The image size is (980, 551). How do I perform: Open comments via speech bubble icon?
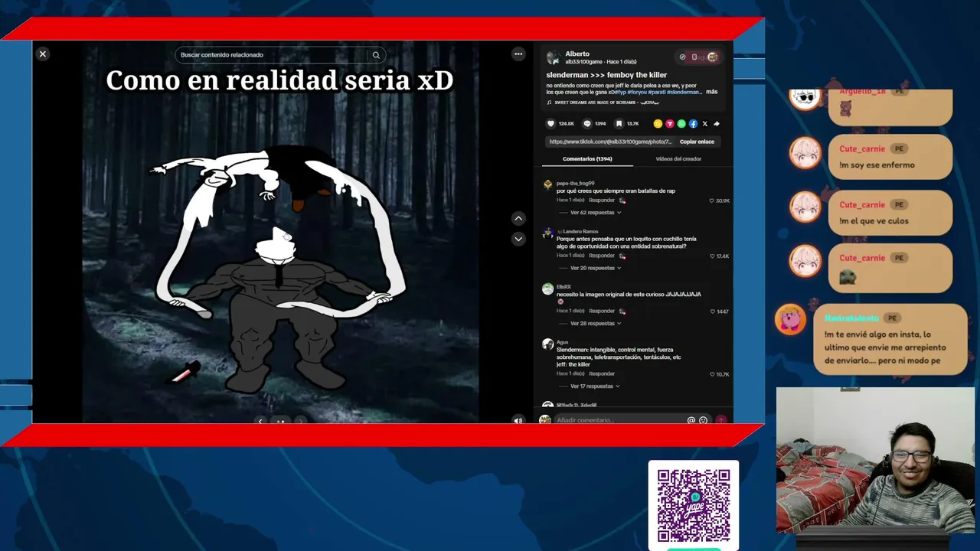(587, 123)
